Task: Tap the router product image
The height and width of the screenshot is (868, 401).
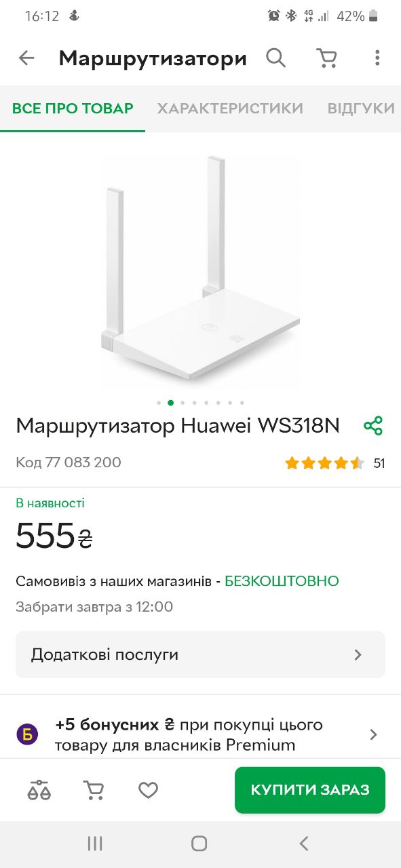Action: click(201, 271)
